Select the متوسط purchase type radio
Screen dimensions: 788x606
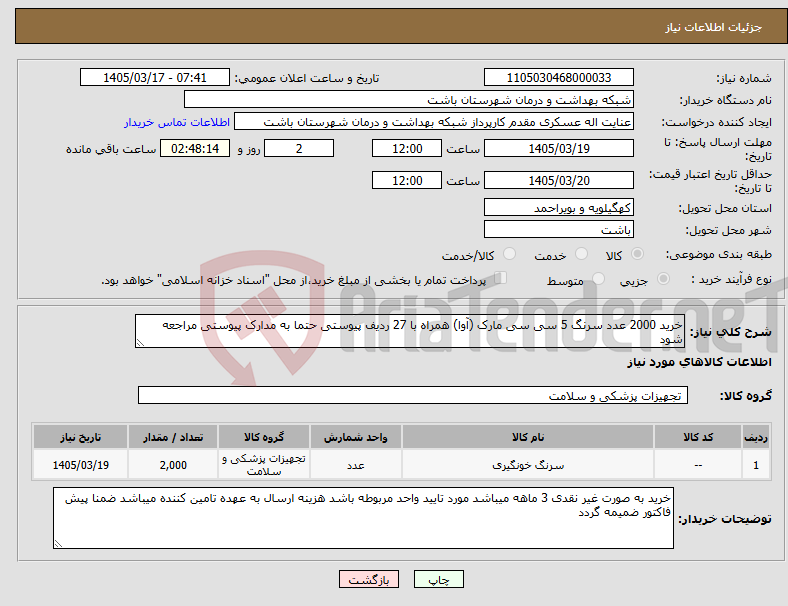click(x=598, y=278)
